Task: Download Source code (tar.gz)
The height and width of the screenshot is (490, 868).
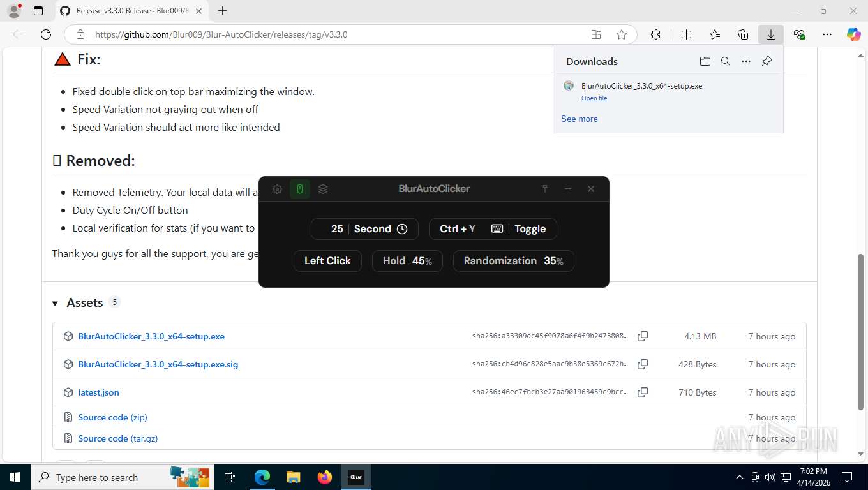Action: click(118, 438)
